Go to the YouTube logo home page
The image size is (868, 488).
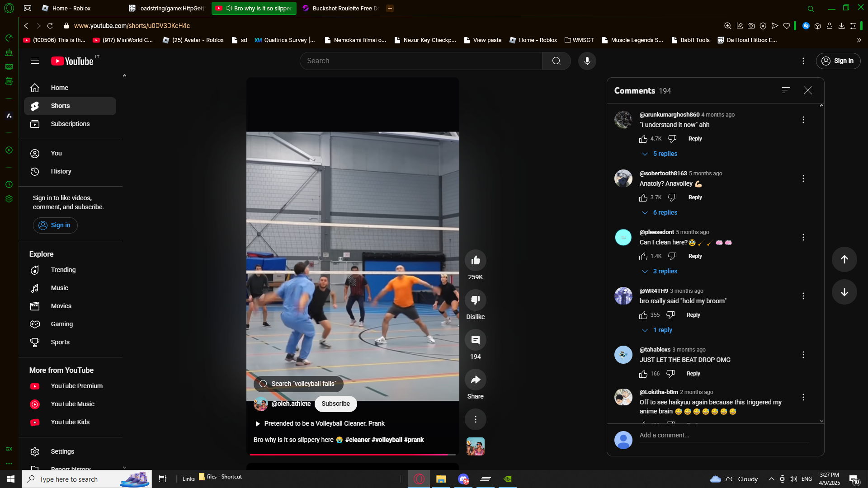[72, 61]
